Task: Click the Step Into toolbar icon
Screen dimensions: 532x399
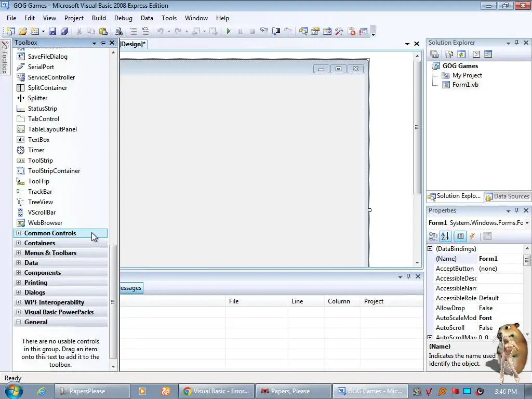Action: [264, 31]
